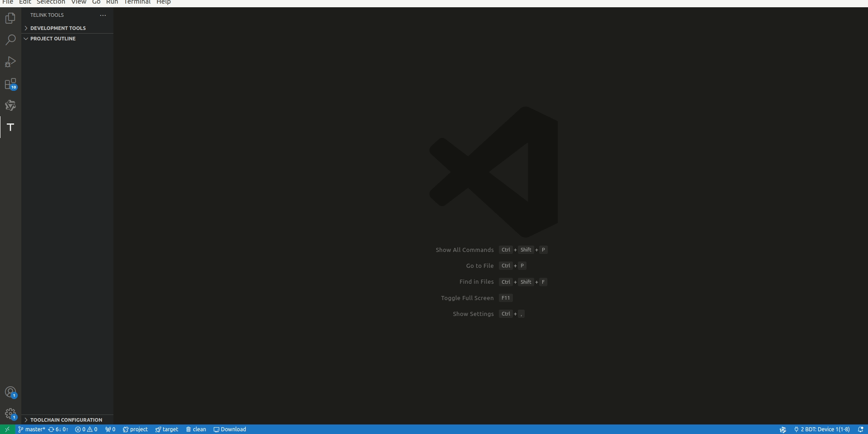Expand the Toolchain Configuration section
The height and width of the screenshot is (434, 868).
click(x=67, y=420)
